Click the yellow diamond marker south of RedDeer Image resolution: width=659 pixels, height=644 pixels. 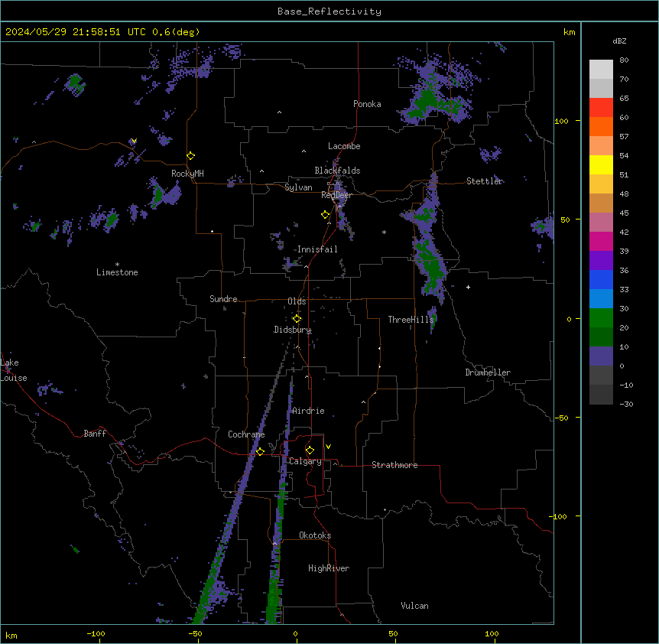325,214
